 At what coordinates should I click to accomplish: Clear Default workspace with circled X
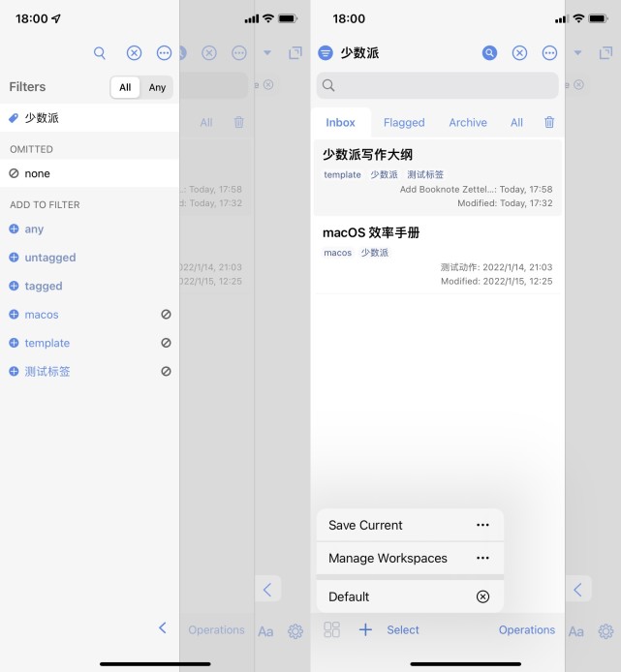click(482, 596)
